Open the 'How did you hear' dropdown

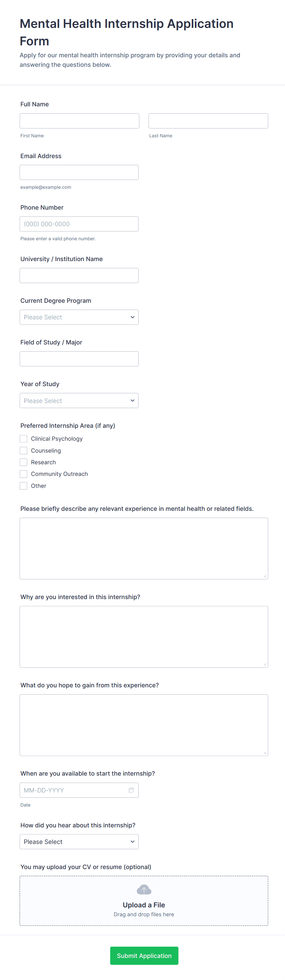pos(79,841)
